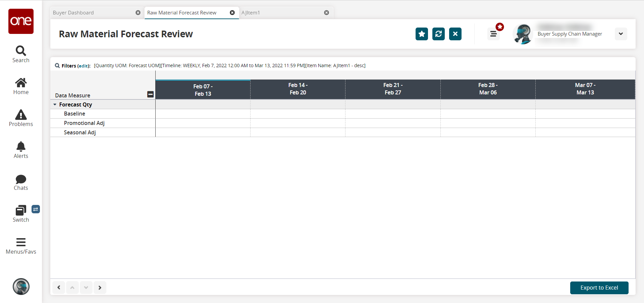The height and width of the screenshot is (303, 644).
Task: Close the AJItem1 tab
Action: 326,13
